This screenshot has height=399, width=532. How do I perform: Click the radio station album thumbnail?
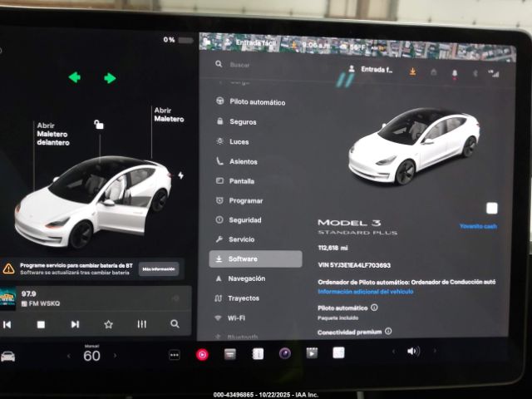pyautogui.click(x=7, y=298)
